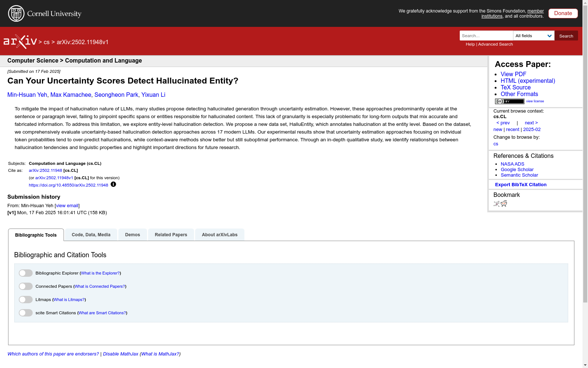Viewport: 588px width, 368px height.
Task: Open What are Smart Citations? link
Action: pyautogui.click(x=102, y=313)
